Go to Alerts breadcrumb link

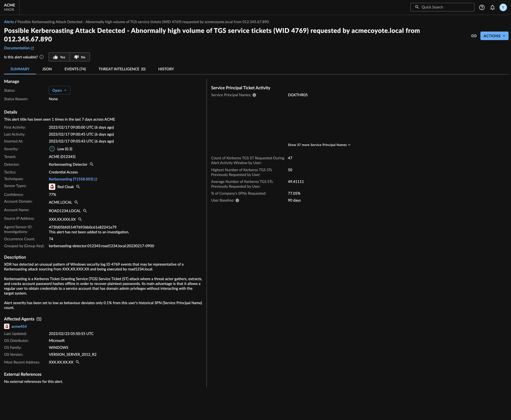[x=9, y=22]
